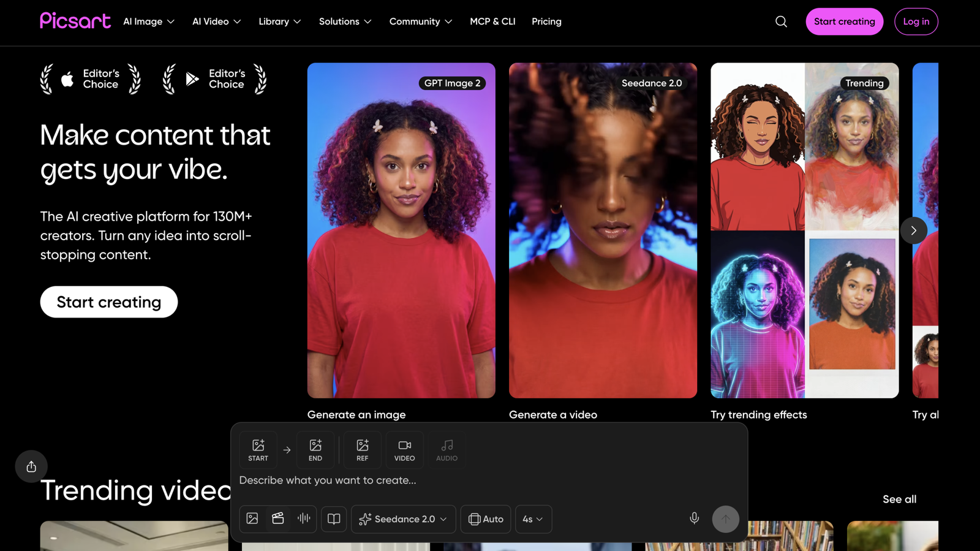The image size is (980, 551).
Task: Open the Seedance 2.0 model dropdown
Action: click(403, 519)
